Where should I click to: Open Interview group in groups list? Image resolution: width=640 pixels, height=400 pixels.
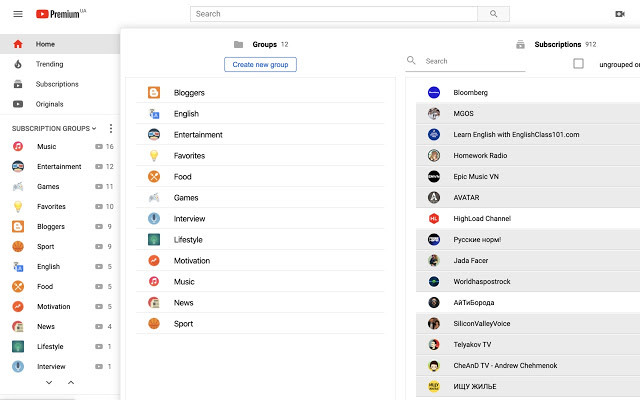coord(260,219)
